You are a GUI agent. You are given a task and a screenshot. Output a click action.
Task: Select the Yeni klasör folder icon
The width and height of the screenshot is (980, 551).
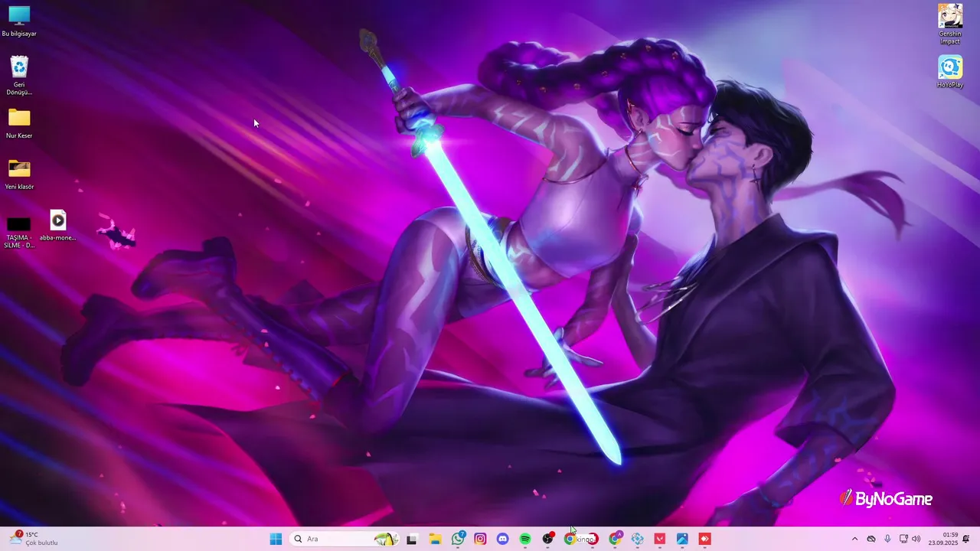click(19, 174)
